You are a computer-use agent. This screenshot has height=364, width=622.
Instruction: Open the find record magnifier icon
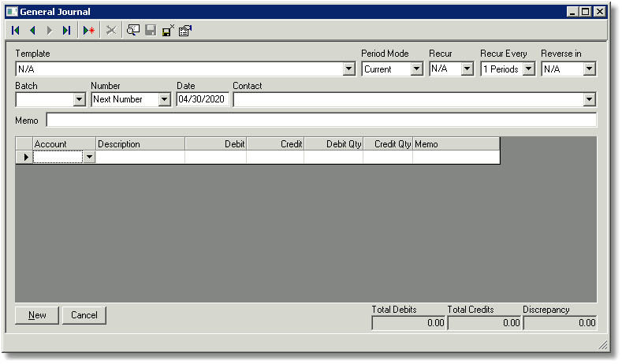pyautogui.click(x=133, y=30)
